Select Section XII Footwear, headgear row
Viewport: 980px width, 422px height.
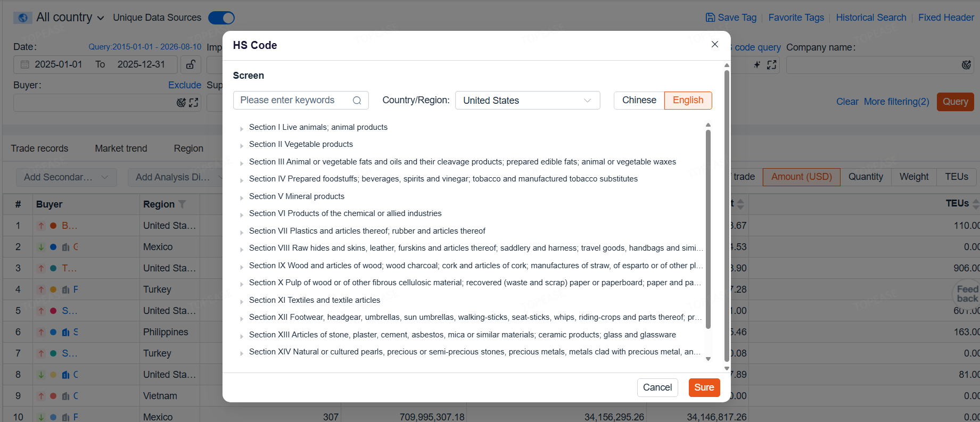coord(476,317)
